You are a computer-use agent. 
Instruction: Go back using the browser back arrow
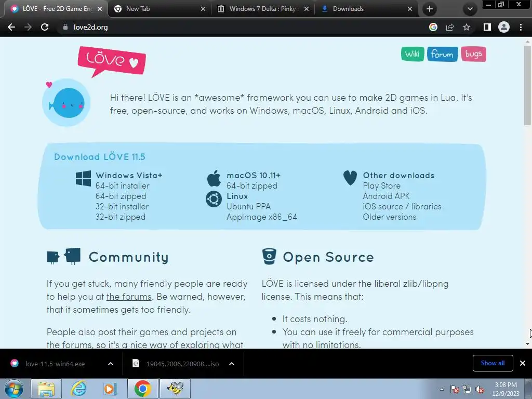(x=11, y=27)
